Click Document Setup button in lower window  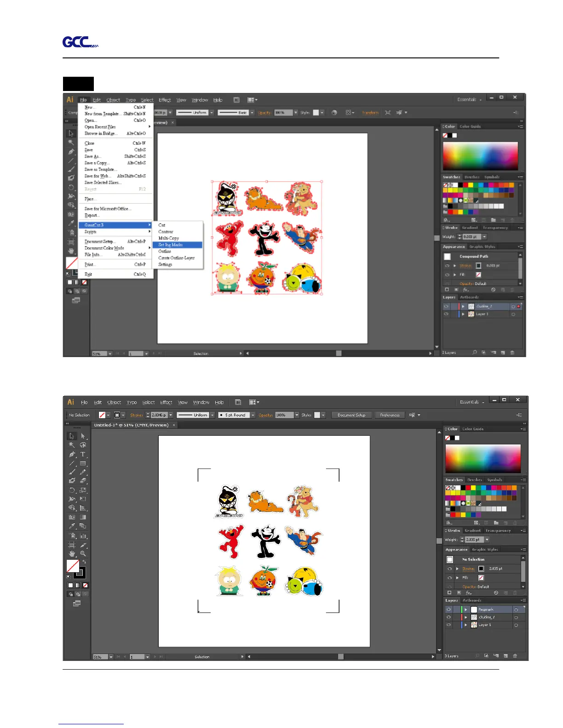pyautogui.click(x=351, y=415)
